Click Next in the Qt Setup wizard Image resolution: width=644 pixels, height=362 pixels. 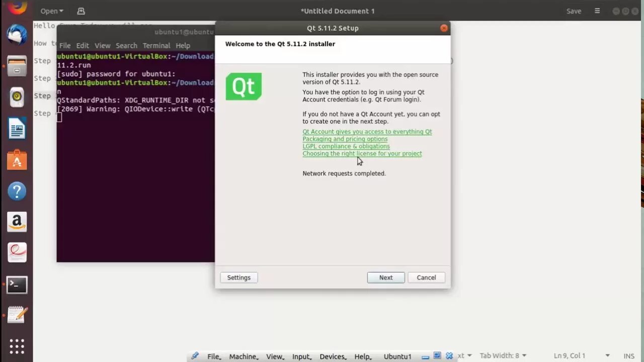(x=386, y=278)
